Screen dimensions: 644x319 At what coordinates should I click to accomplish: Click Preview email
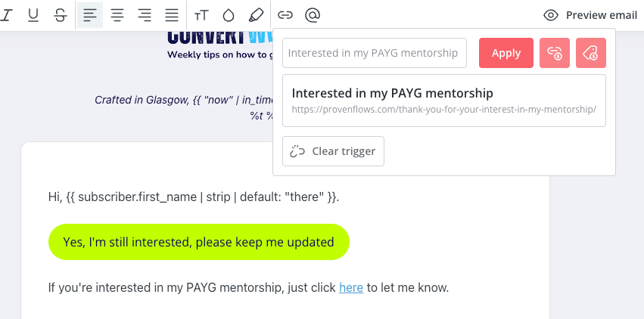point(590,16)
